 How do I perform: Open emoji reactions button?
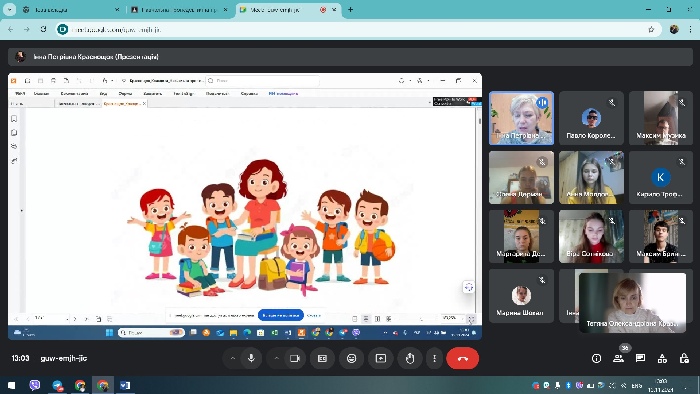tap(352, 358)
